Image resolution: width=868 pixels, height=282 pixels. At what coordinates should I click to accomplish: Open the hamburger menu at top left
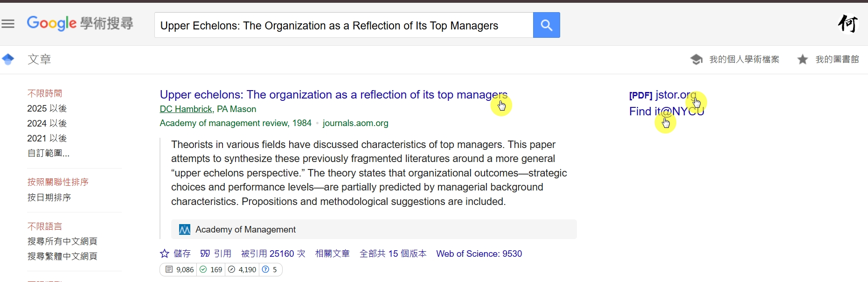point(8,24)
